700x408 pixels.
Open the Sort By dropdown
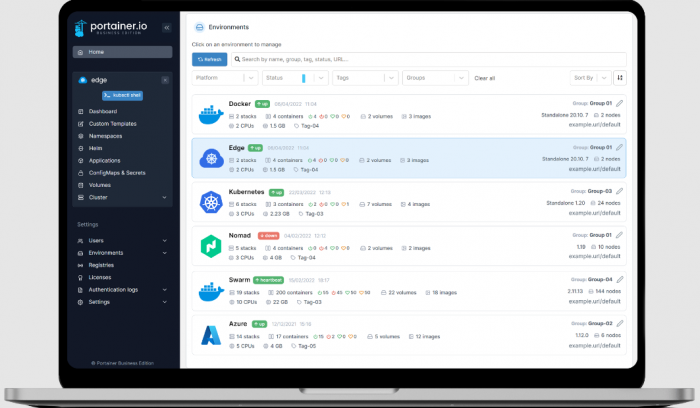(590, 78)
